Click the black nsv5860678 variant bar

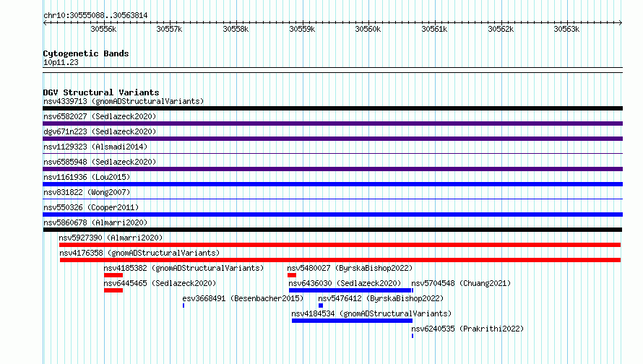332,230
